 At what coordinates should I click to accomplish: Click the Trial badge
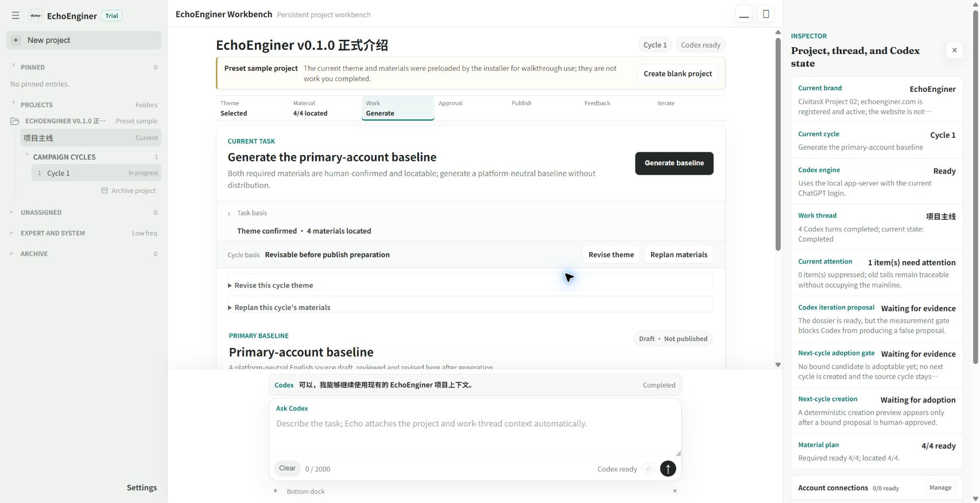click(112, 16)
